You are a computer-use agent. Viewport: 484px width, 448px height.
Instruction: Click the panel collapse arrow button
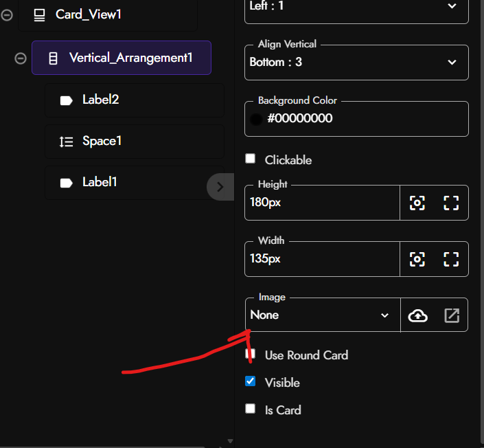(220, 187)
